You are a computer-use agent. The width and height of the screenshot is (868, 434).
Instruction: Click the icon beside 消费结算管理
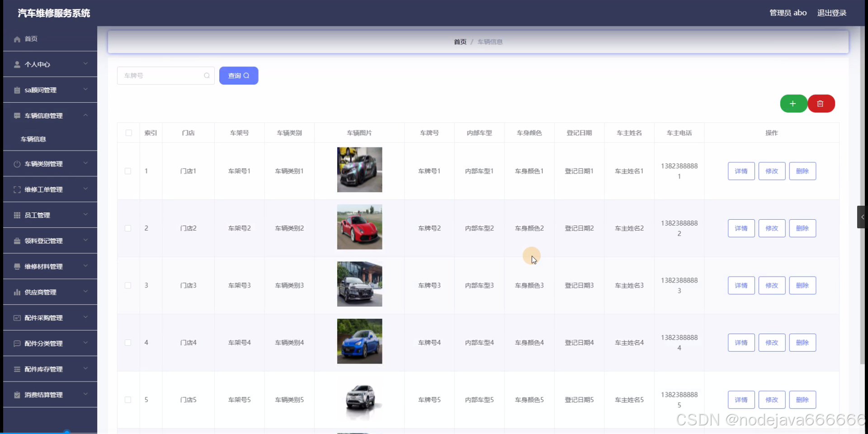[17, 395]
